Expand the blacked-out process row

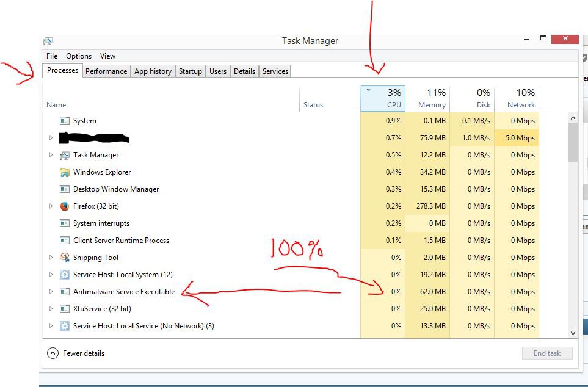51,137
